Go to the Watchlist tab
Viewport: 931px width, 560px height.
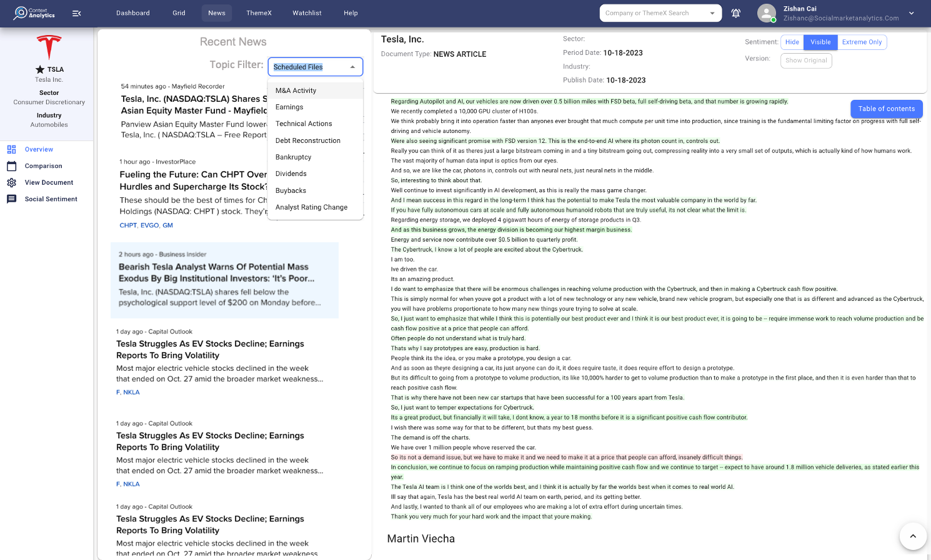(307, 13)
